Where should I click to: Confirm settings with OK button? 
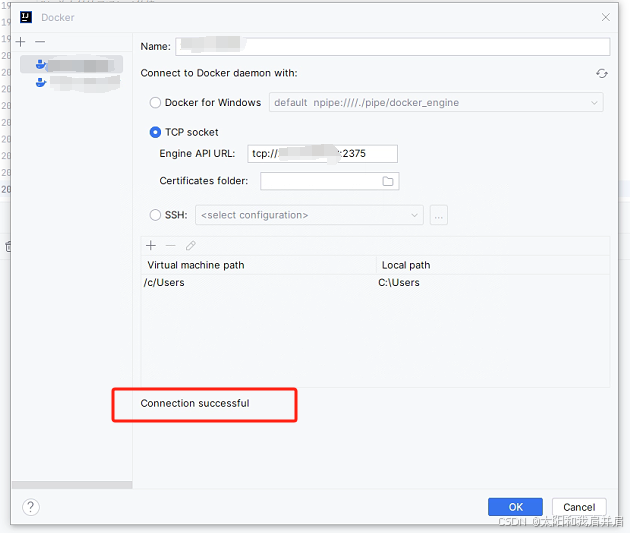[515, 507]
